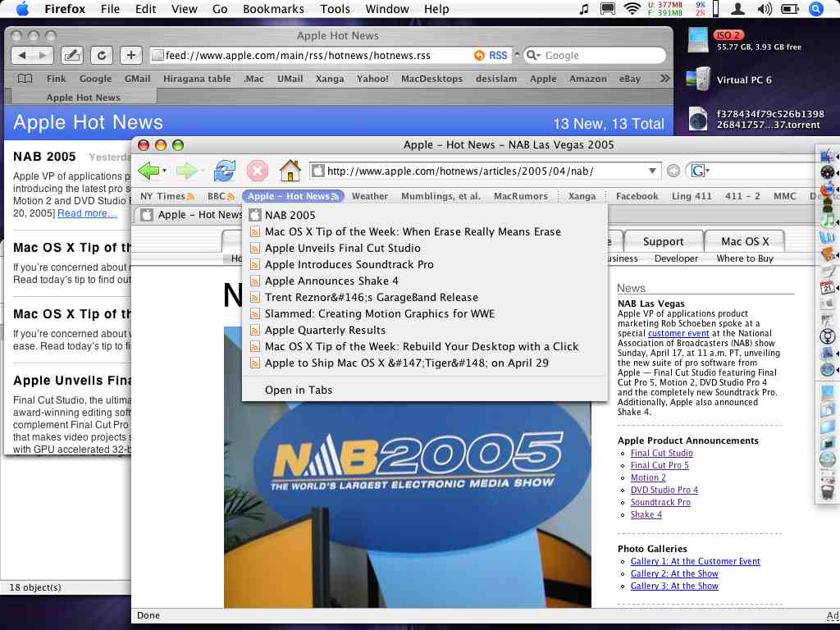840x630 pixels.
Task: Click the GMail bookmark in Safari bar
Action: coord(137,79)
